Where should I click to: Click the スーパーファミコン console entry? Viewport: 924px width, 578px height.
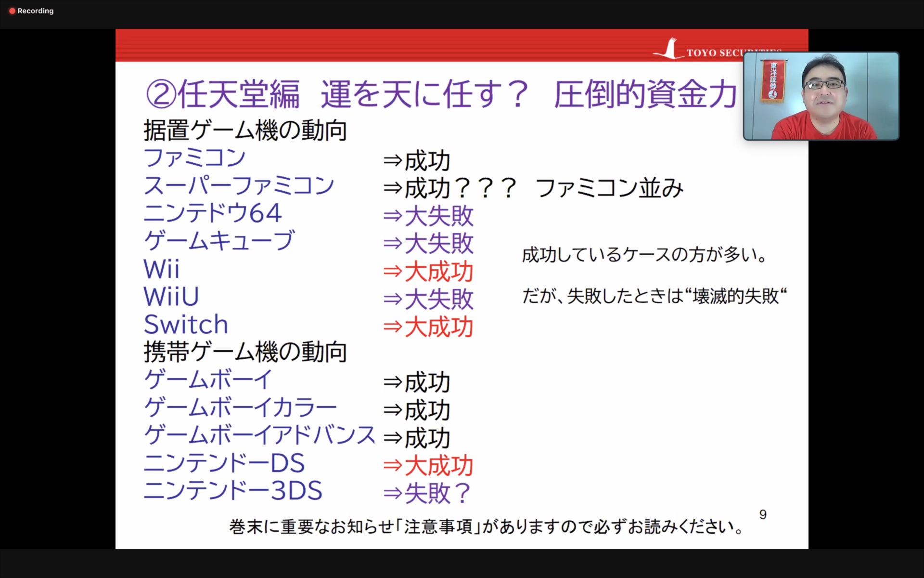click(x=239, y=186)
